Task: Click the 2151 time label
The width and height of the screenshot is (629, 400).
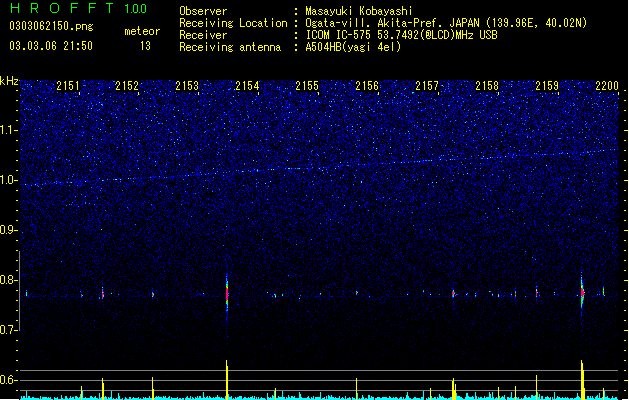Action: tap(68, 86)
